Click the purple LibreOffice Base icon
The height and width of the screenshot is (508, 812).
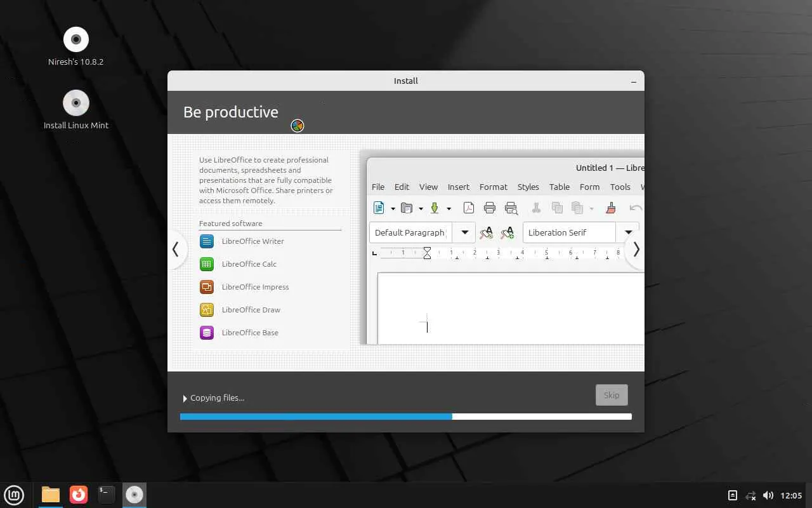207,333
